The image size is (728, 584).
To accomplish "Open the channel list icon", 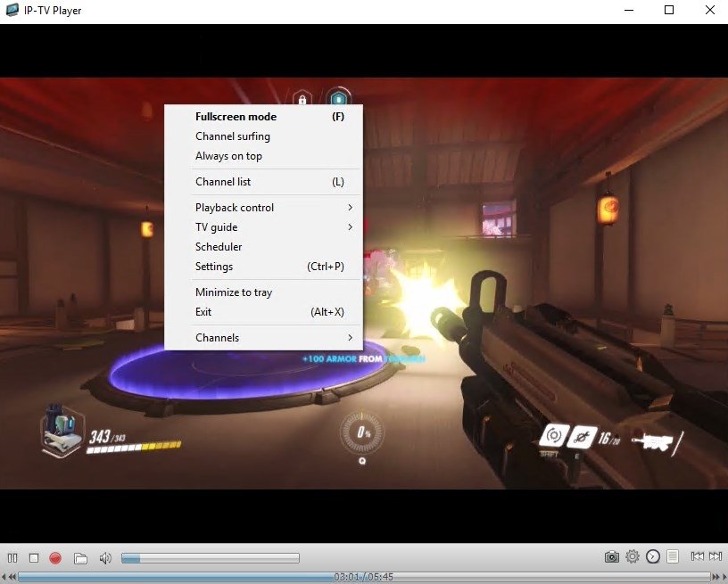I will 672,556.
